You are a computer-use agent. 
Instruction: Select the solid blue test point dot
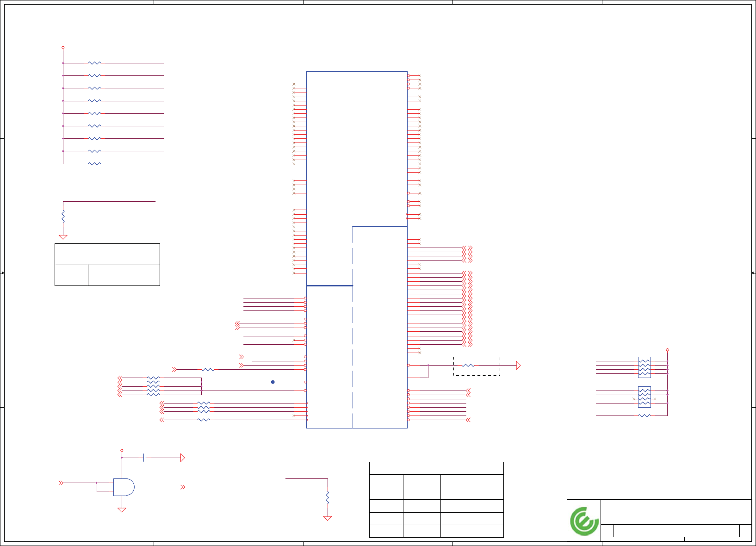(273, 382)
